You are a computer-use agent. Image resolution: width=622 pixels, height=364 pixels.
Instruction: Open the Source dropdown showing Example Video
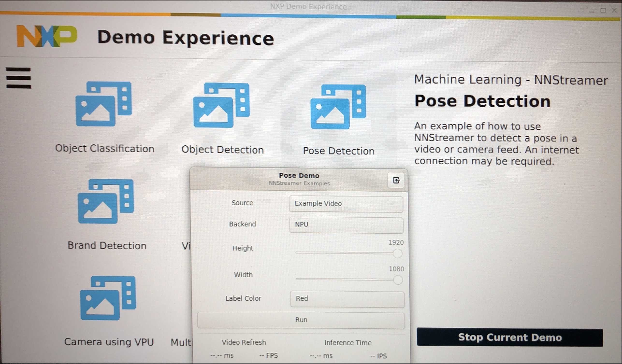coord(346,204)
